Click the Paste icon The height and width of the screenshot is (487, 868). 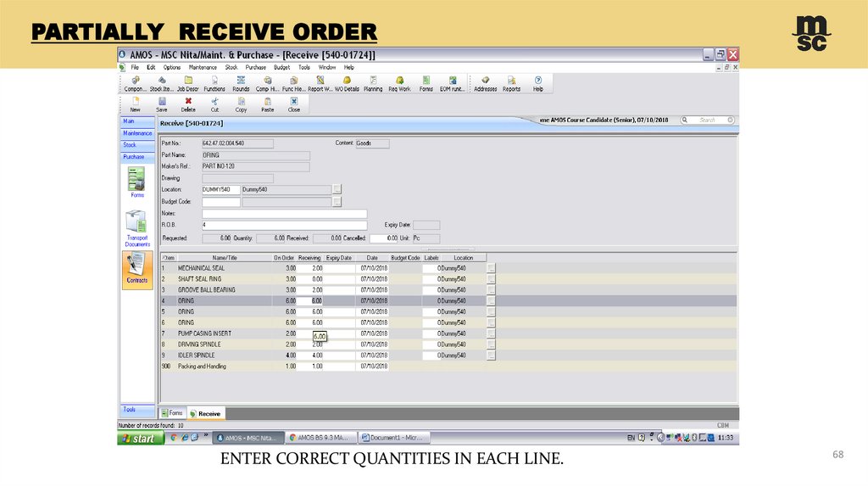pos(267,104)
